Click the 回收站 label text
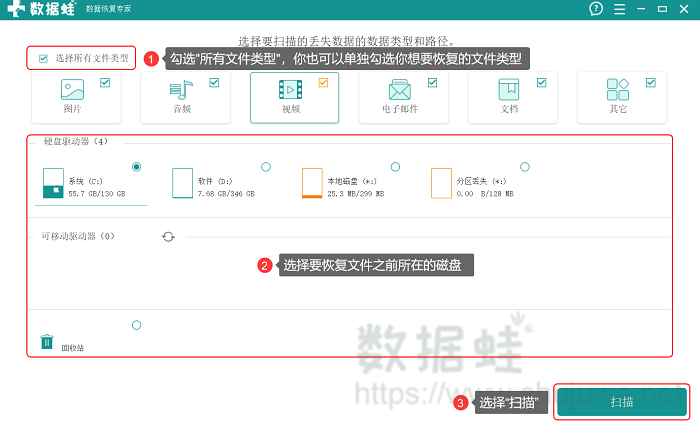The image size is (700, 426). click(73, 348)
